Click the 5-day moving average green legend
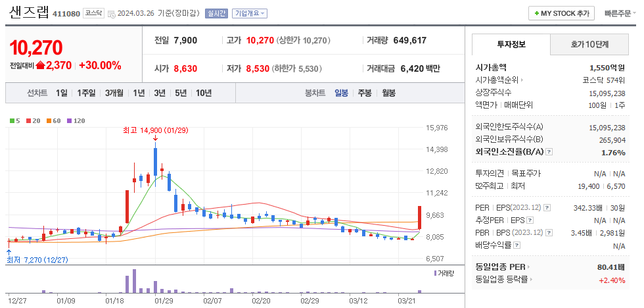 14,121
